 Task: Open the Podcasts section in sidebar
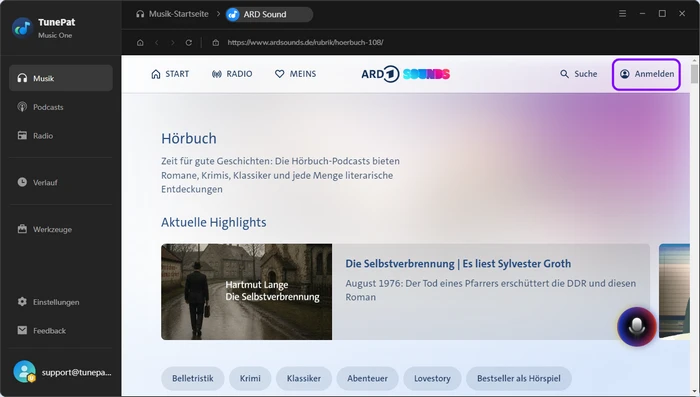coord(61,107)
